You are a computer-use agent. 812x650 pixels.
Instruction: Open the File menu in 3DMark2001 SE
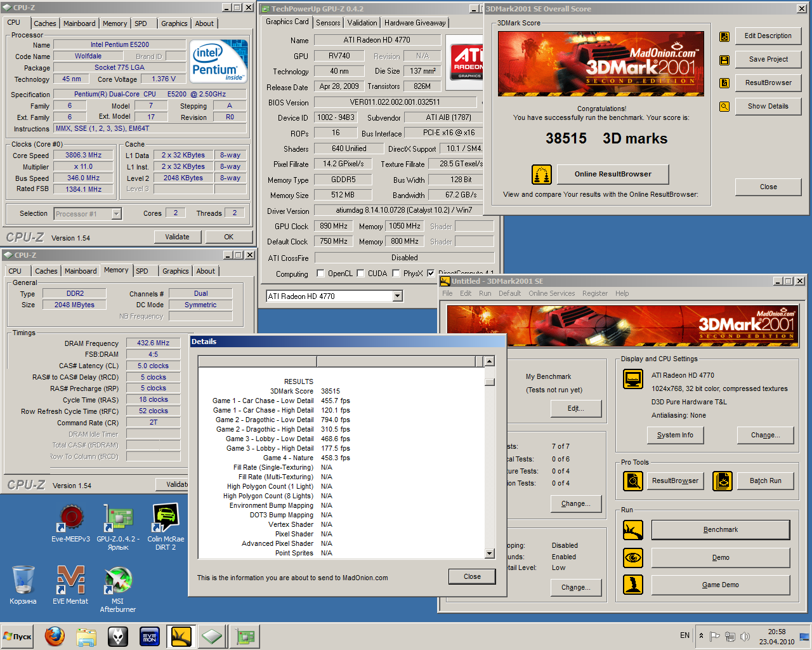pos(447,293)
